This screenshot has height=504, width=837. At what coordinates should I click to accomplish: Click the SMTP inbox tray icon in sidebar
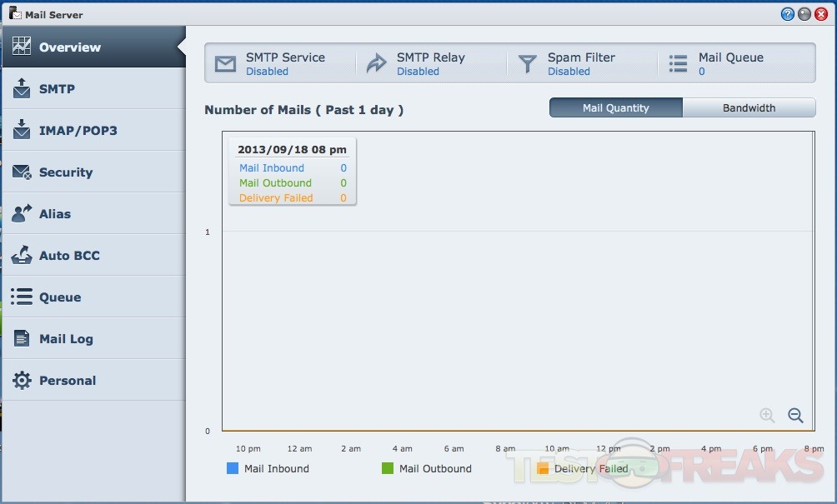point(23,88)
